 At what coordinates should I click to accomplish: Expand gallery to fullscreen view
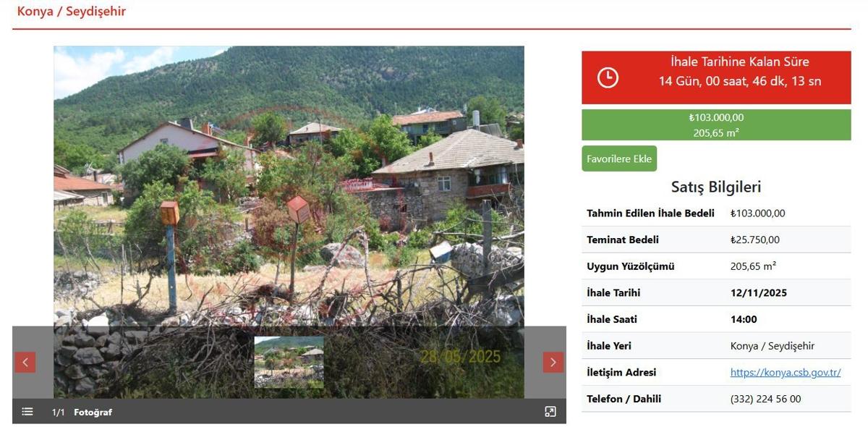pos(550,412)
